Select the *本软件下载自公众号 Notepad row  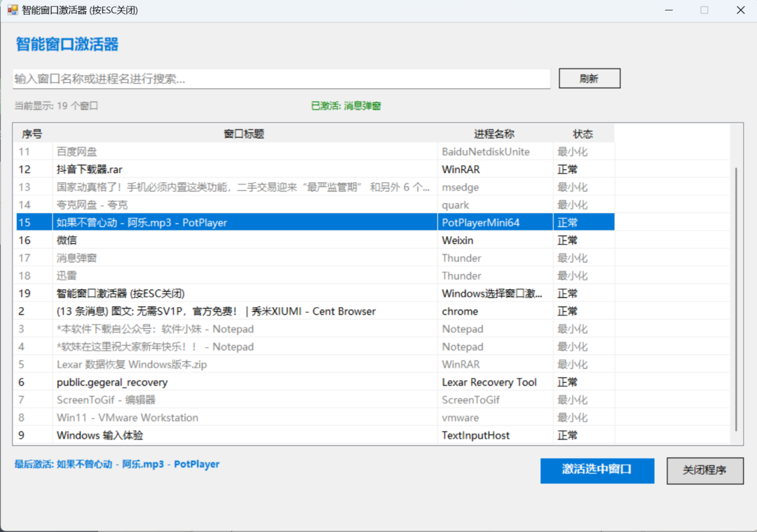point(315,329)
